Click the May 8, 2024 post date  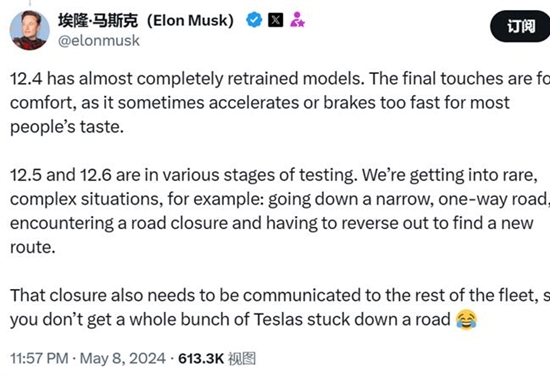click(x=123, y=358)
